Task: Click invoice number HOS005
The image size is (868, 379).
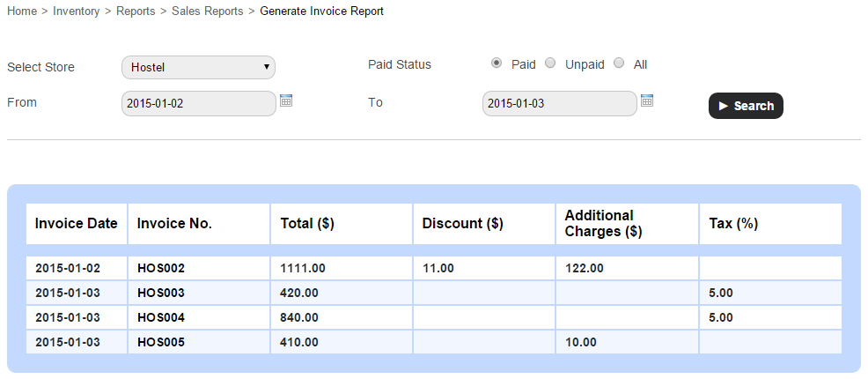Action: click(161, 342)
